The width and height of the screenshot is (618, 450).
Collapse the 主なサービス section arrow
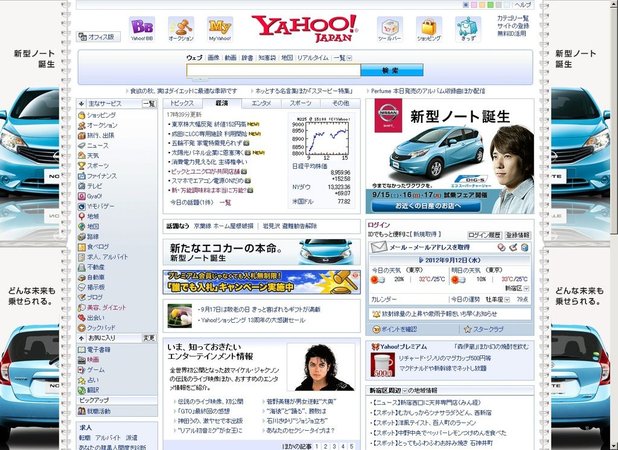coord(82,104)
